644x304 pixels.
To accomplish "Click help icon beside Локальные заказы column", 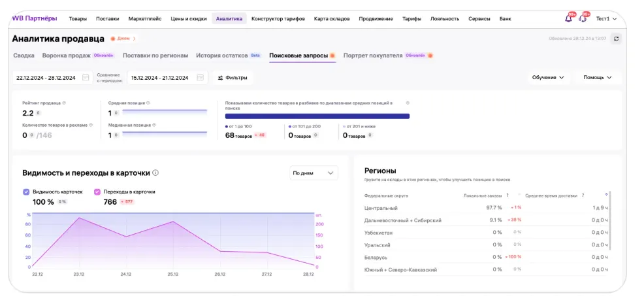I will pos(508,195).
